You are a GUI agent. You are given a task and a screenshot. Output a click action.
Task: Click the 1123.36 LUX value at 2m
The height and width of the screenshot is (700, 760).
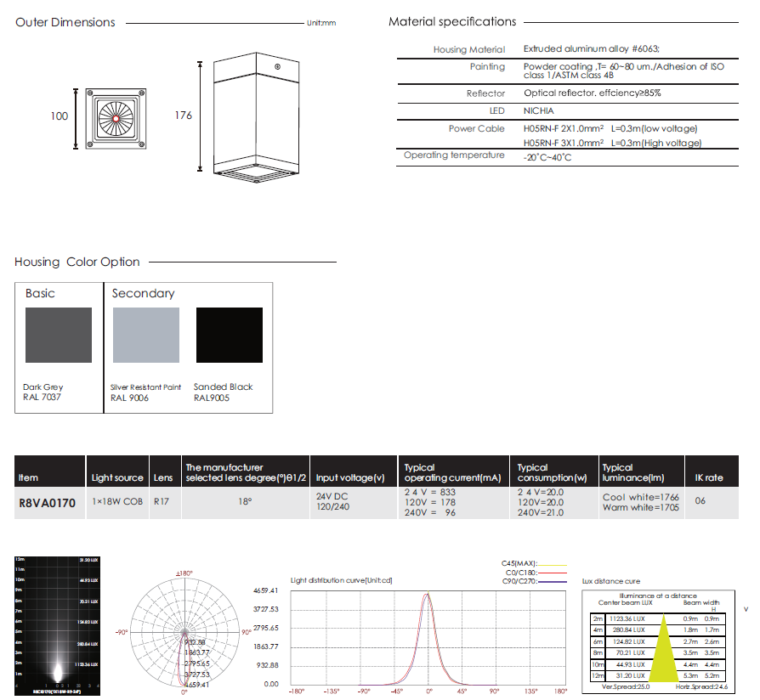pos(627,618)
